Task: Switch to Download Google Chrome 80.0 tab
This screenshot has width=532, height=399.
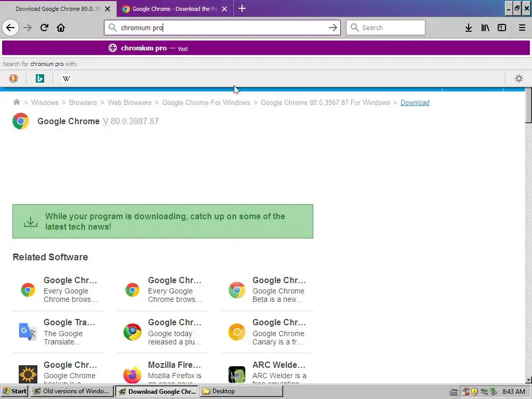Action: (58, 9)
